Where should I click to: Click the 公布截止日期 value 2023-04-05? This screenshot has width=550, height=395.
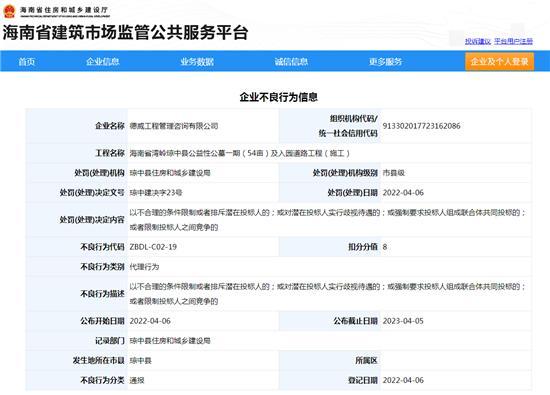pos(403,321)
